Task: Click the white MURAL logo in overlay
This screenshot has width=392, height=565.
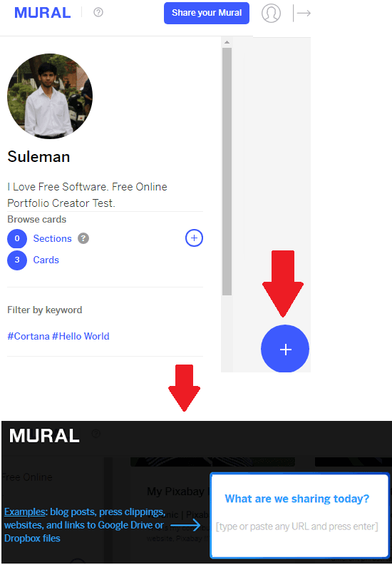Action: (44, 436)
